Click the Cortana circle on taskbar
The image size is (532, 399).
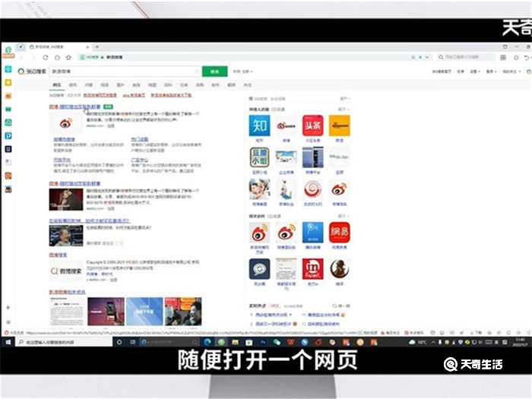click(119, 342)
